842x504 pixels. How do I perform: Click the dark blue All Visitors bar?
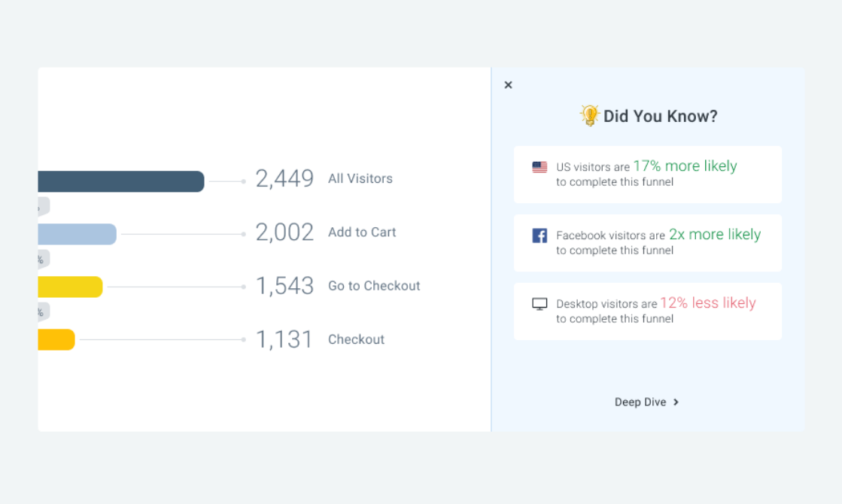click(120, 181)
